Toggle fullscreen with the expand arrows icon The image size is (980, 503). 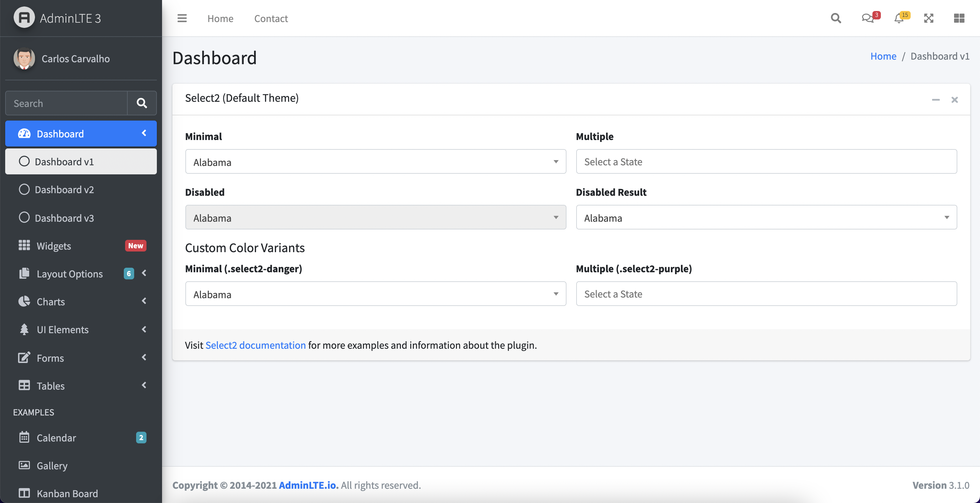coord(929,18)
